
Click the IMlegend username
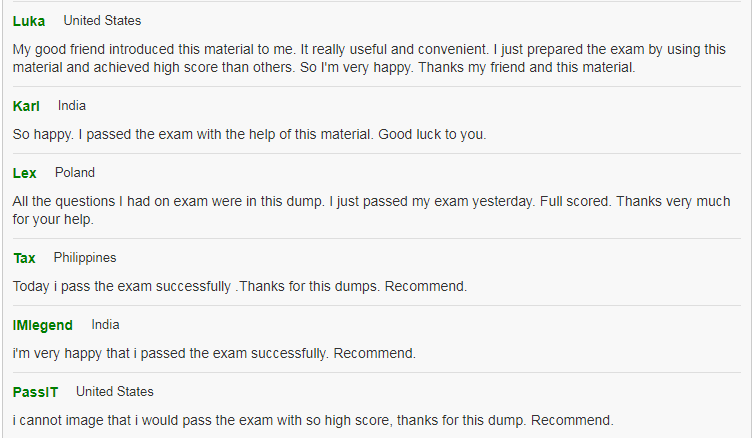click(43, 325)
